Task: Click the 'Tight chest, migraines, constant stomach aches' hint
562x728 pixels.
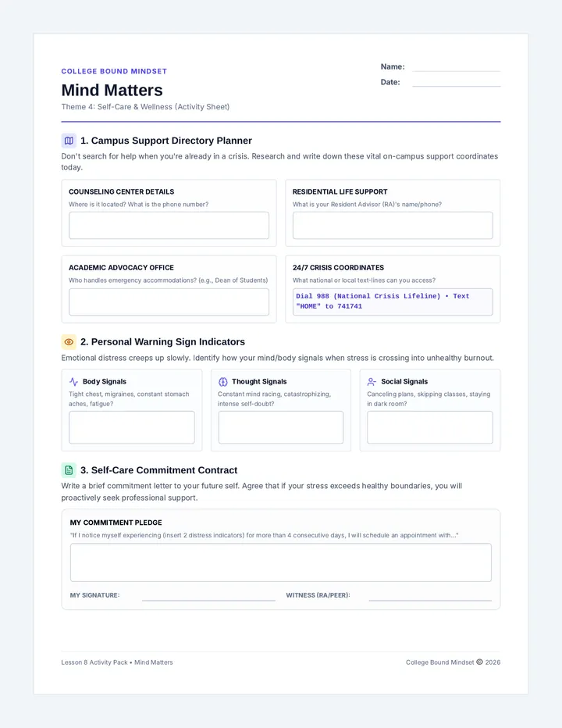Action: [129, 399]
